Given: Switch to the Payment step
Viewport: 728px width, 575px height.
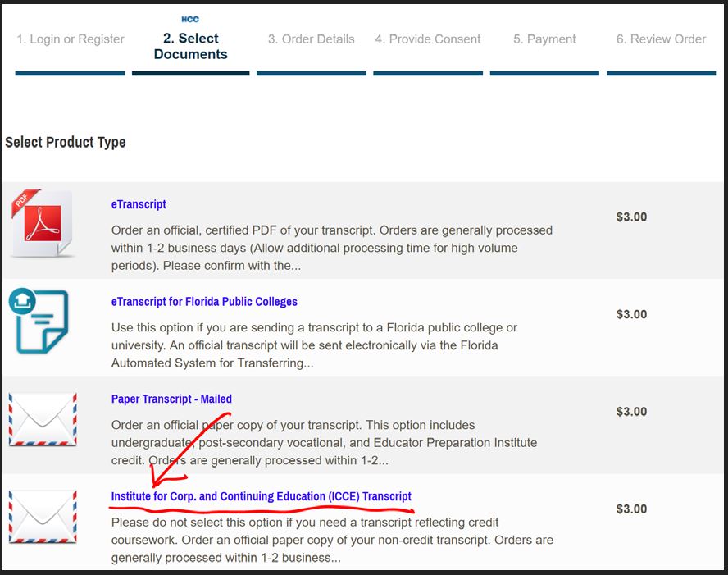Looking at the screenshot, I should tap(544, 39).
